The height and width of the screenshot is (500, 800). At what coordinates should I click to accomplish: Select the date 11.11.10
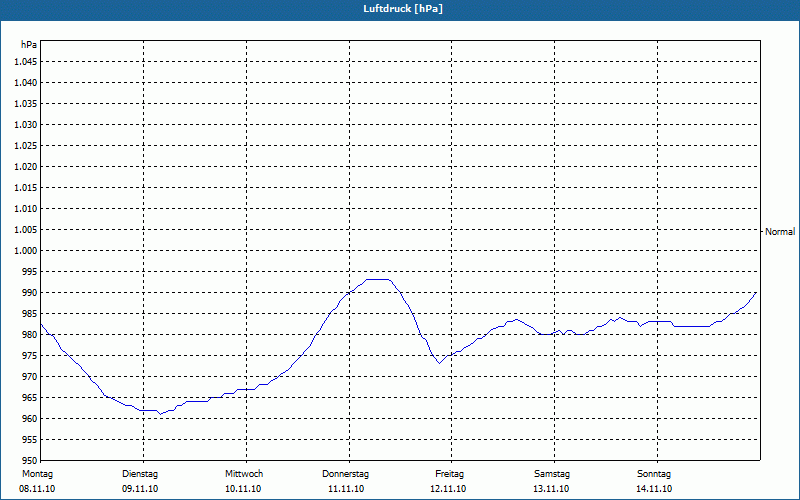(346, 489)
